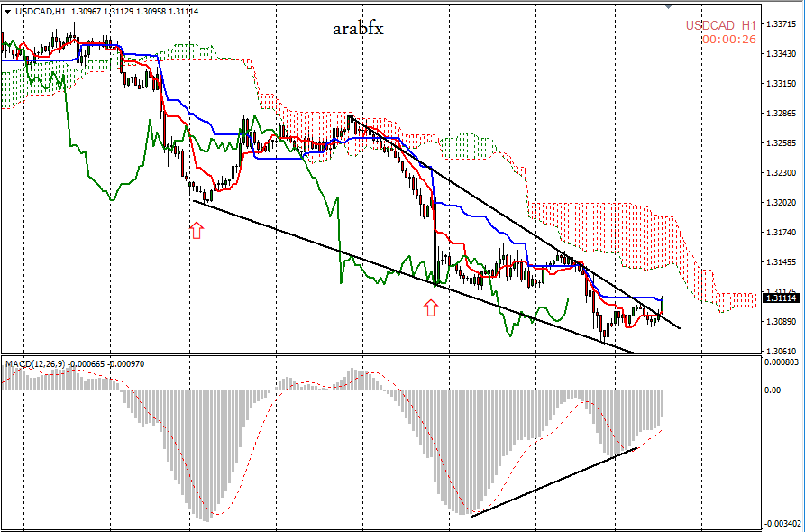Click price scale value 1.30610
Viewport: 805px width, 532px height.
[781, 352]
